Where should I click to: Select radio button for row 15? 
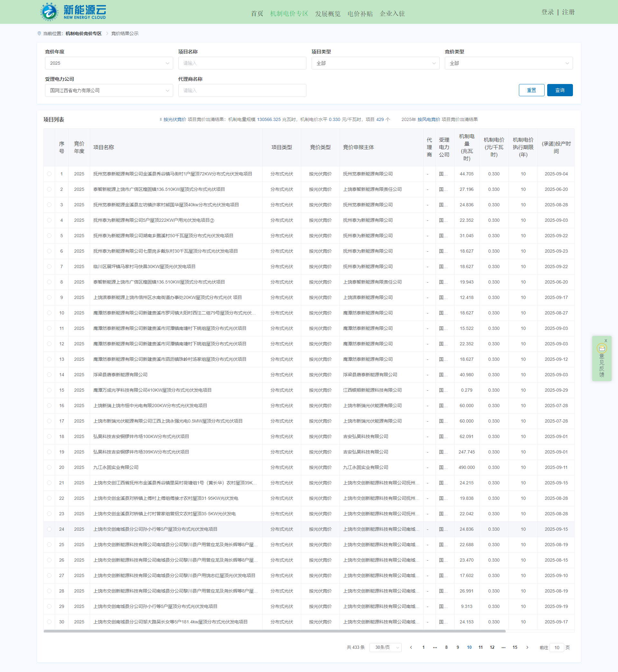[50, 390]
